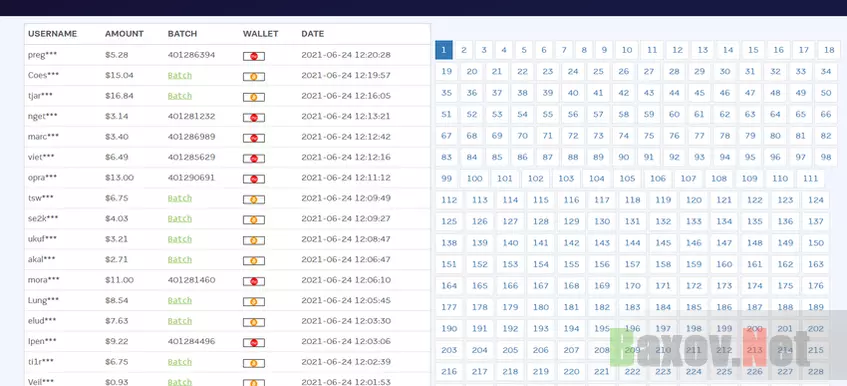Jump to page 42
Image resolution: width=847 pixels, height=386 pixels.
pyautogui.click(x=624, y=93)
